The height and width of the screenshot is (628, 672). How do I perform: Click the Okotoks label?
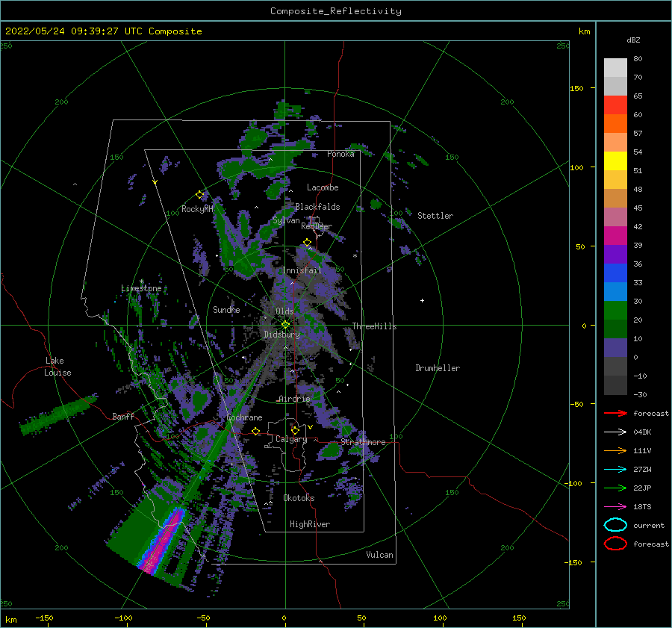click(x=299, y=498)
